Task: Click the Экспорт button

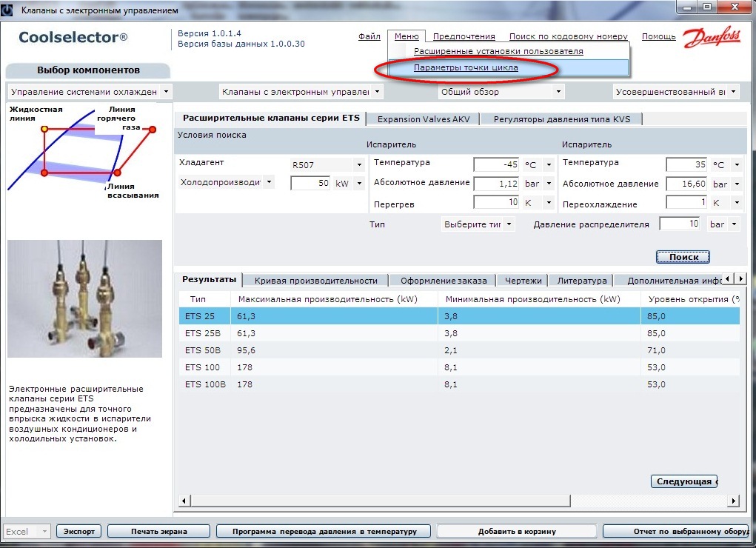Action: (79, 531)
